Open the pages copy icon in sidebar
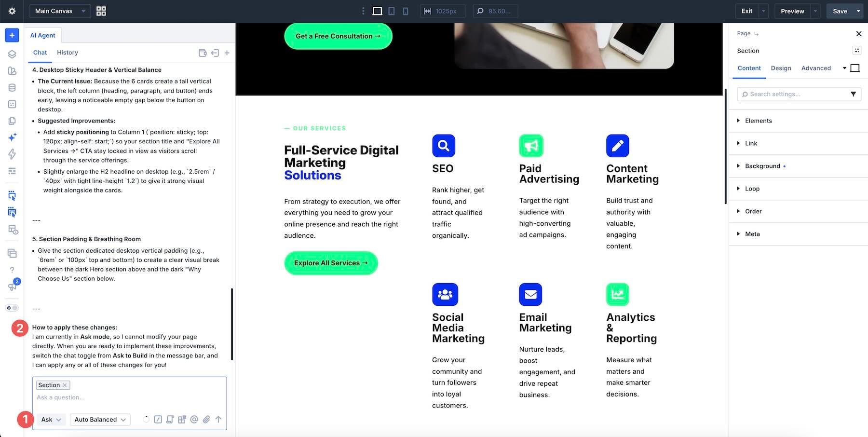This screenshot has height=437, width=868. click(12, 121)
